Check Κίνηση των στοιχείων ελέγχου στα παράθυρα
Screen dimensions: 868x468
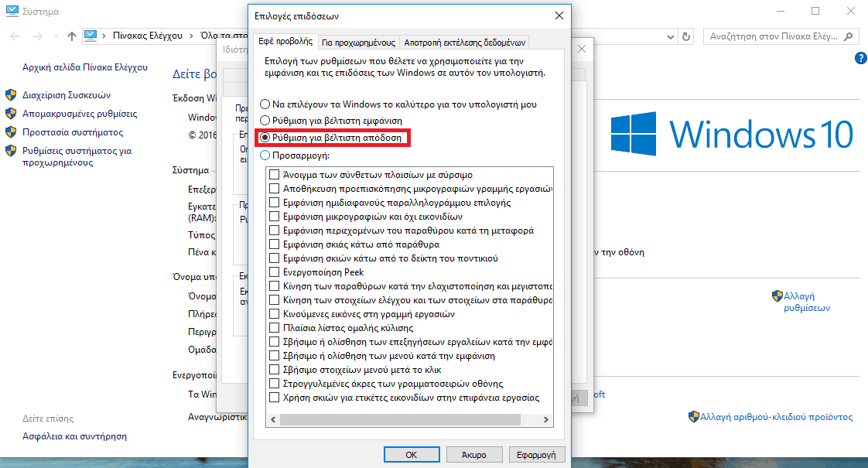pyautogui.click(x=274, y=299)
